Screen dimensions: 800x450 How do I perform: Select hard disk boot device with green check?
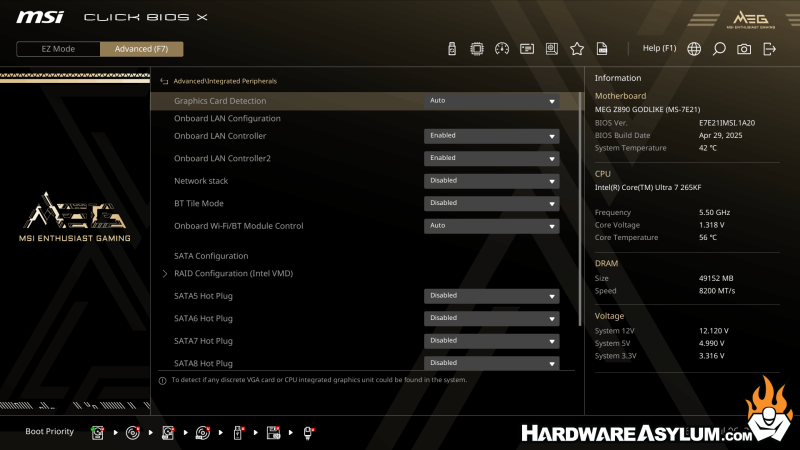point(97,433)
